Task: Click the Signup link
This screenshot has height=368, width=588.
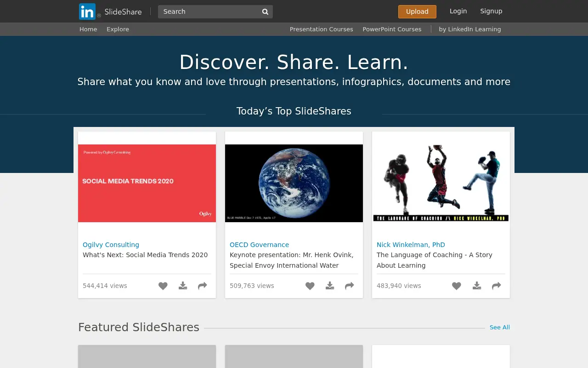Action: coord(491,11)
